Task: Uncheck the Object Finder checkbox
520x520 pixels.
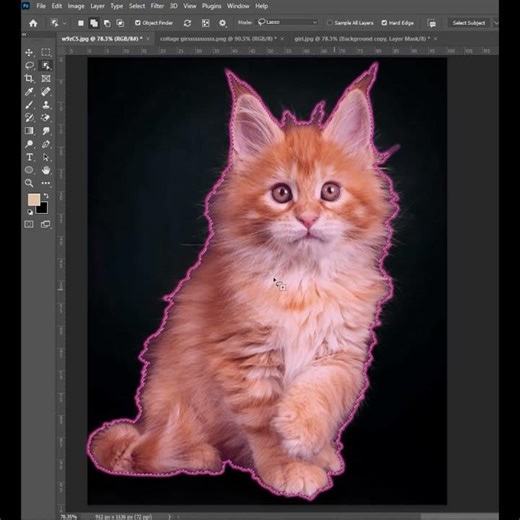Action: click(137, 23)
